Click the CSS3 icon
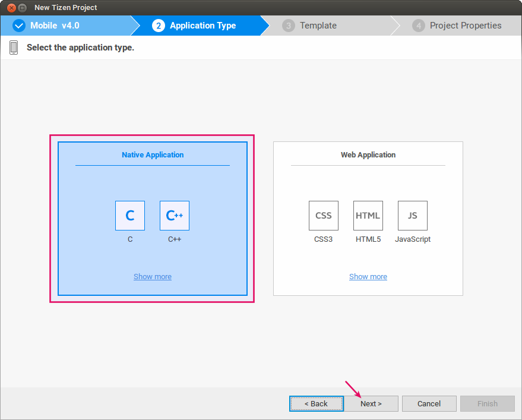The height and width of the screenshot is (420, 522). [324, 216]
